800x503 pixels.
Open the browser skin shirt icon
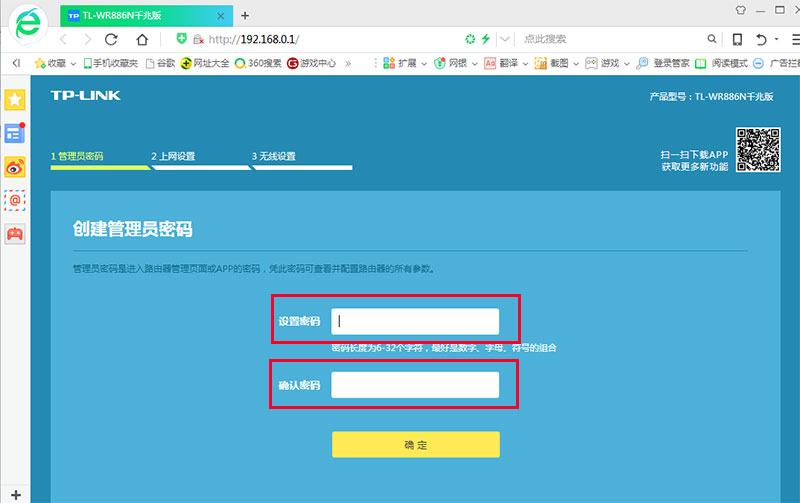coord(741,10)
